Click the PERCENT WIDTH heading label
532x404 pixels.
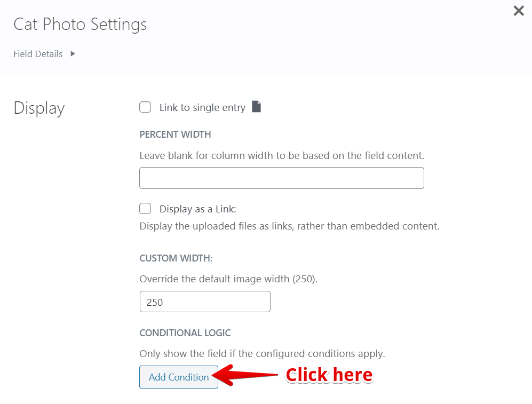175,134
